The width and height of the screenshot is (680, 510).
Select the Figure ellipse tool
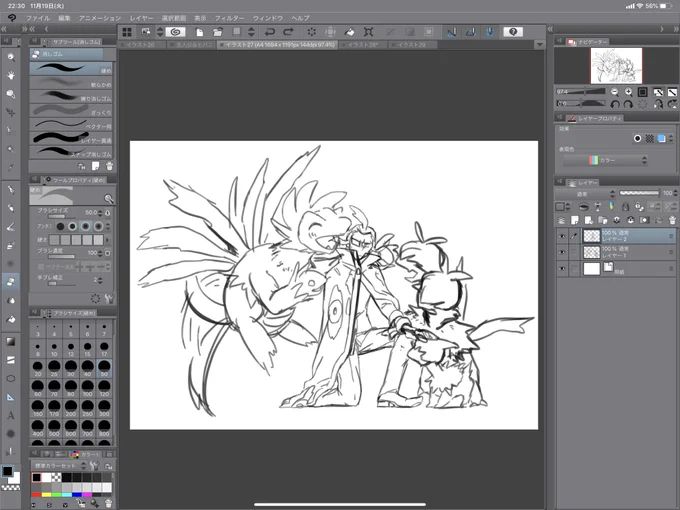click(11, 379)
